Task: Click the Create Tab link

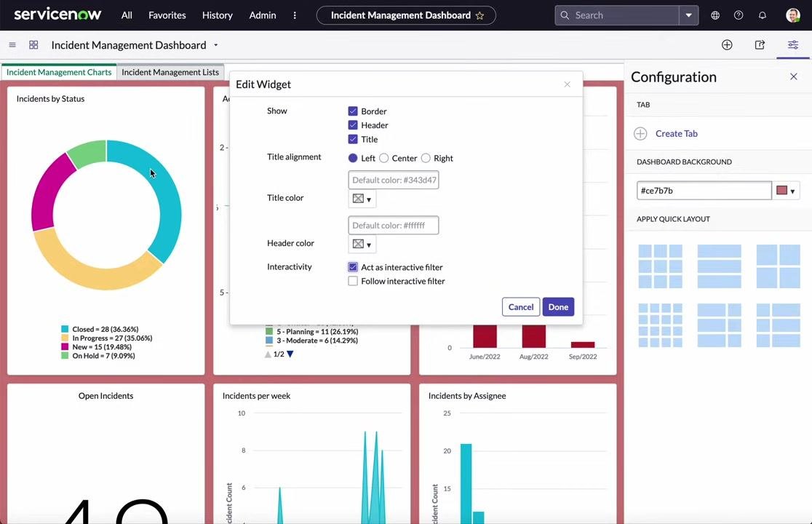Action: pyautogui.click(x=677, y=134)
